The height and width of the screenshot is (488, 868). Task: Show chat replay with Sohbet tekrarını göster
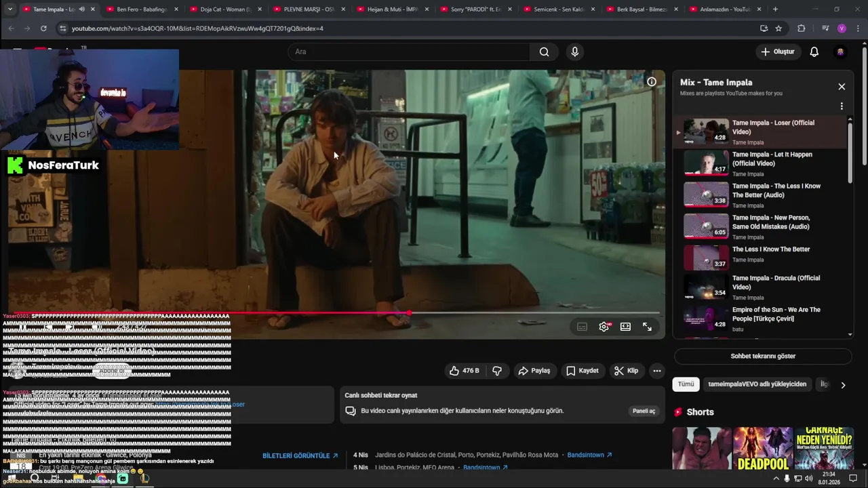[x=763, y=356]
